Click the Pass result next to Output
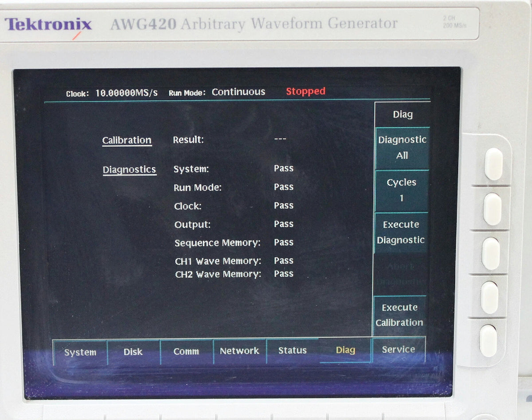Screen dimensions: 532x420 click(x=284, y=224)
